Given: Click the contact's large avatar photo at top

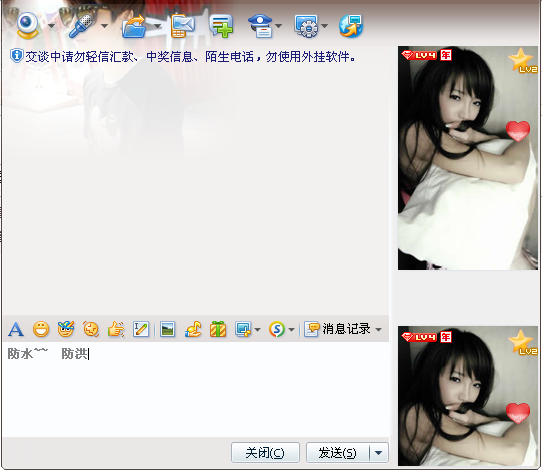Looking at the screenshot, I should coord(468,158).
